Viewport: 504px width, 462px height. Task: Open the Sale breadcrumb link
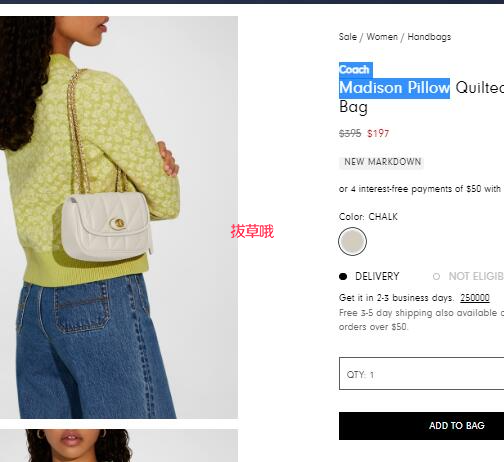coord(348,37)
